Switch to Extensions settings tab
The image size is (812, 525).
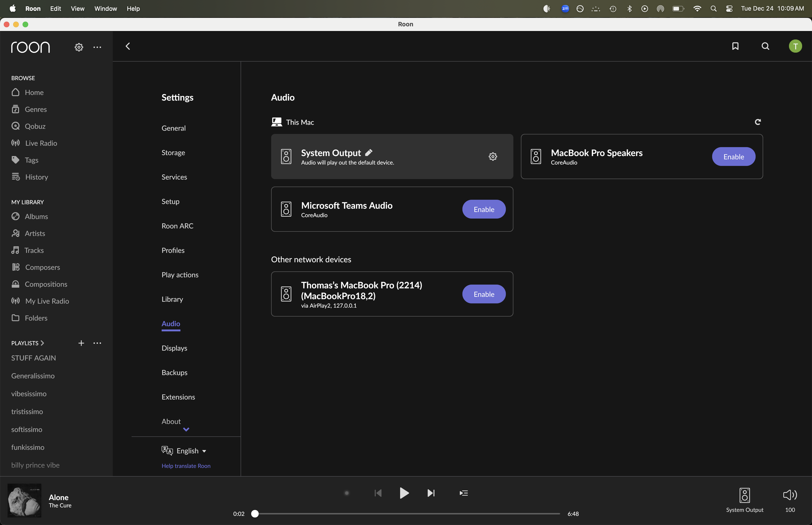pyautogui.click(x=178, y=397)
